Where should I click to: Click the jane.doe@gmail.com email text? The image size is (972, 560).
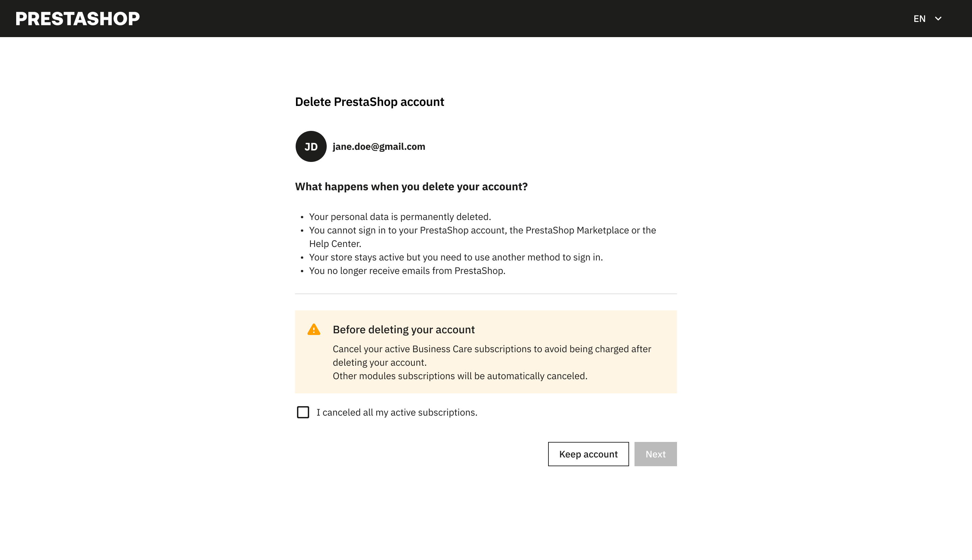pos(379,146)
